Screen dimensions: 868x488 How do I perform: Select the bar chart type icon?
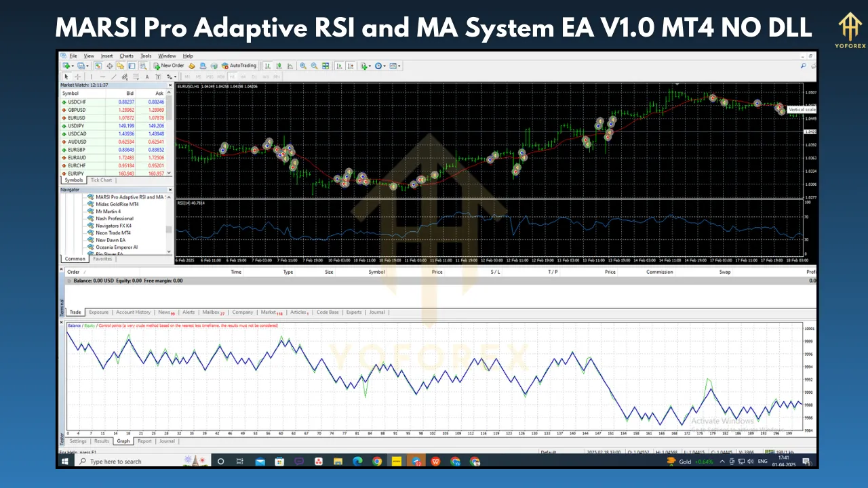(x=268, y=66)
